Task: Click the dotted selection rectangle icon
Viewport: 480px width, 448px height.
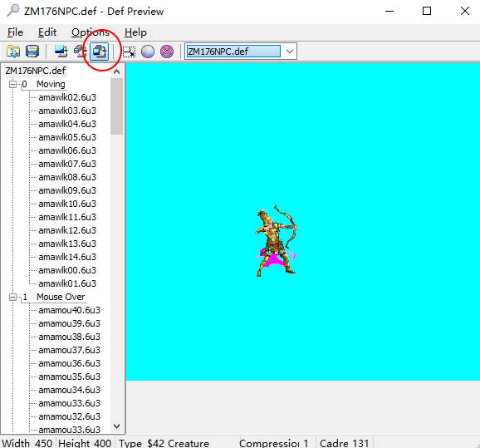Action: 129,52
